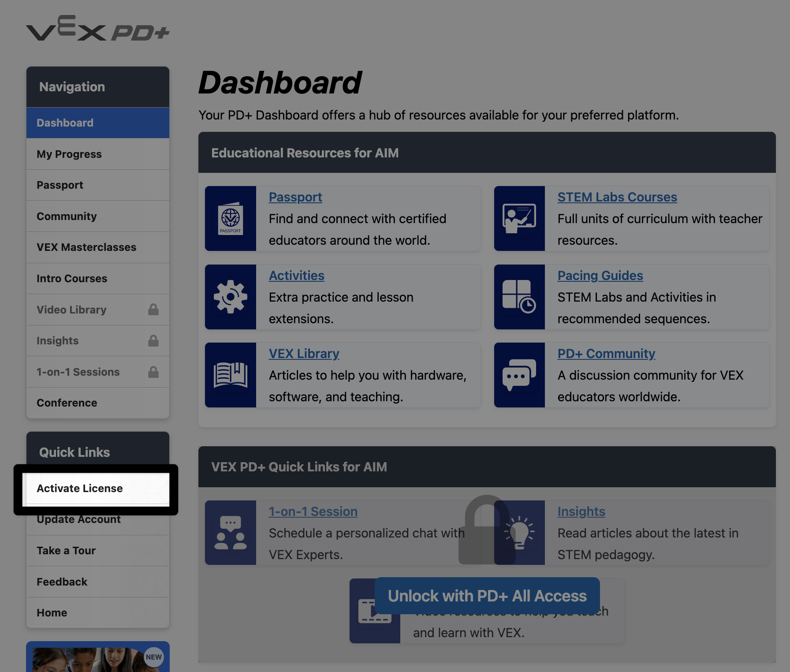Click the 1-on-1 Session people icon
Screen dimensions: 790x672
[x=231, y=533]
